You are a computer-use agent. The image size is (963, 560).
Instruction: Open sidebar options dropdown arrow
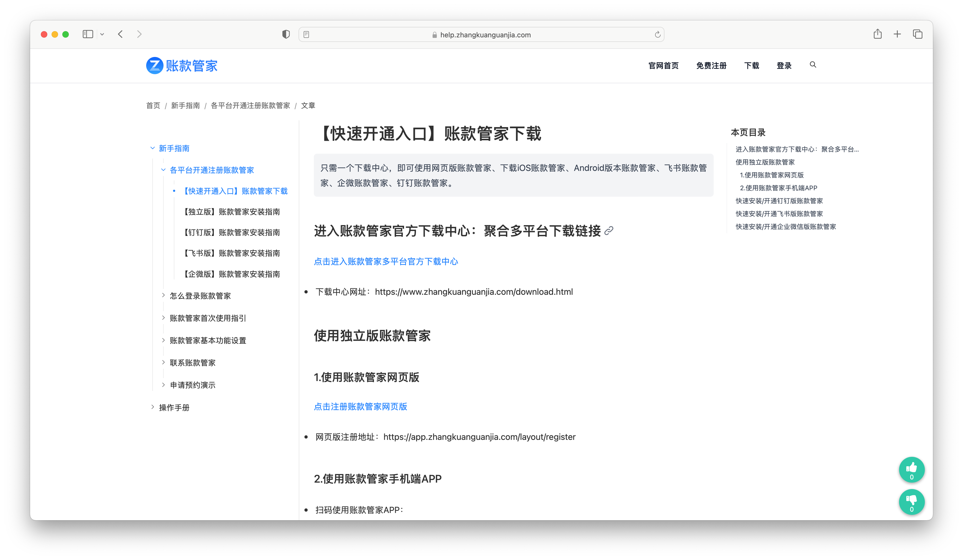(x=102, y=34)
